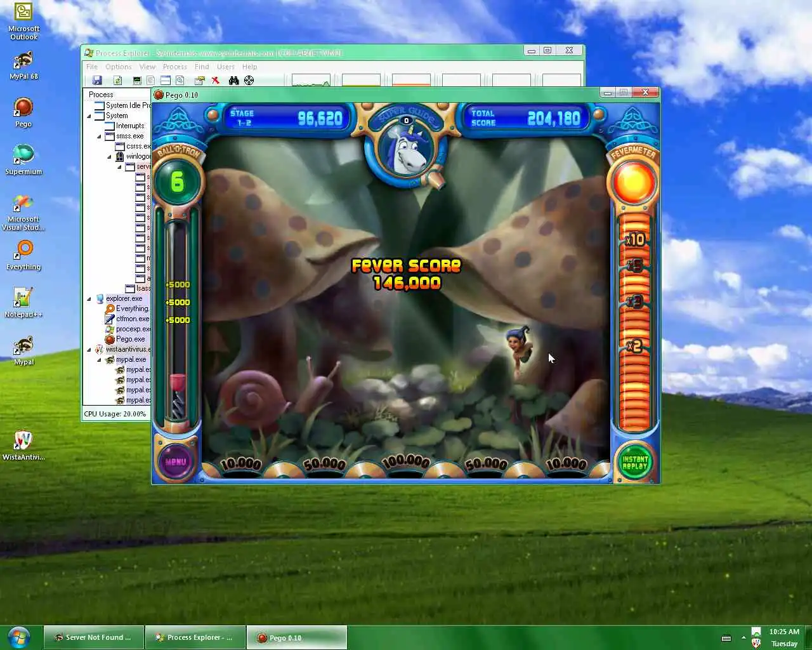Open File menu in Process Explorer
The width and height of the screenshot is (812, 650).
point(92,67)
